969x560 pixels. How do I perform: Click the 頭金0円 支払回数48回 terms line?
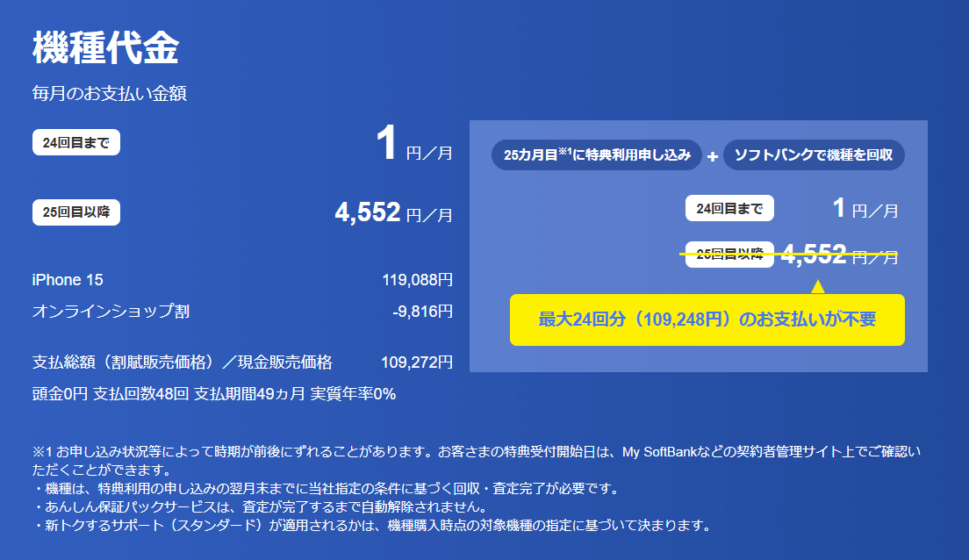(x=214, y=394)
